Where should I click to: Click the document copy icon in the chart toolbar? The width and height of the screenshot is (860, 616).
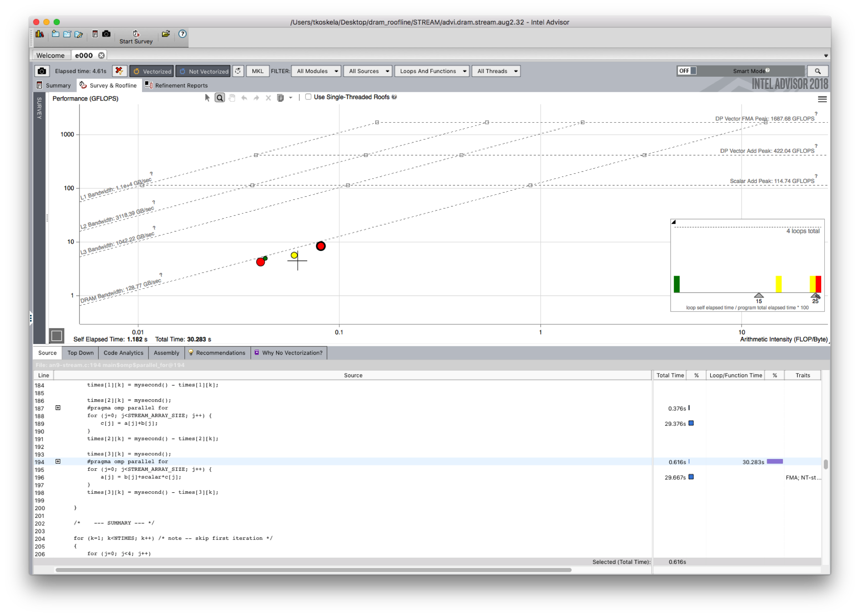pyautogui.click(x=281, y=98)
